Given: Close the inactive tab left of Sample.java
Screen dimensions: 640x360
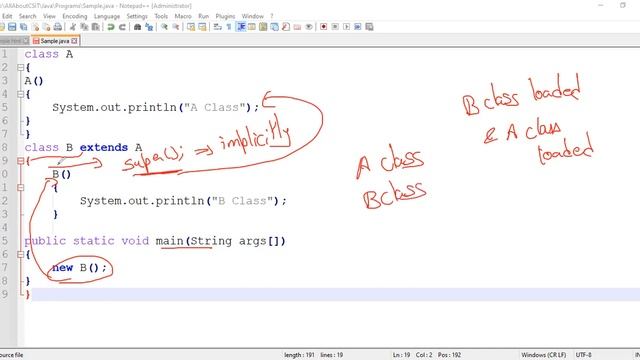Looking at the screenshot, I should click(26, 41).
